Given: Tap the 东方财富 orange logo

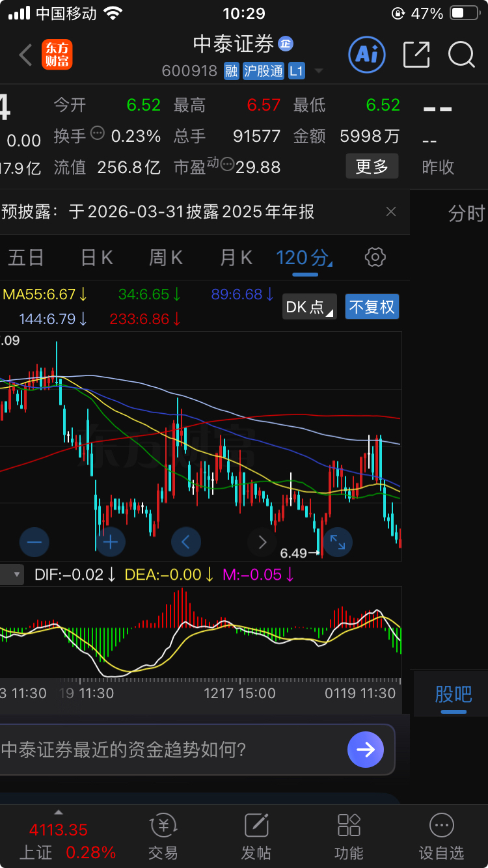Looking at the screenshot, I should pyautogui.click(x=57, y=55).
